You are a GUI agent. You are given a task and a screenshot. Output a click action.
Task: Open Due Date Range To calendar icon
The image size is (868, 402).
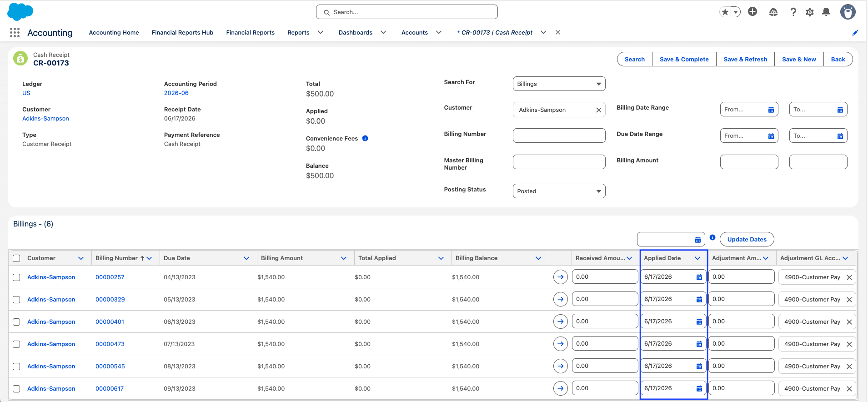tap(840, 136)
